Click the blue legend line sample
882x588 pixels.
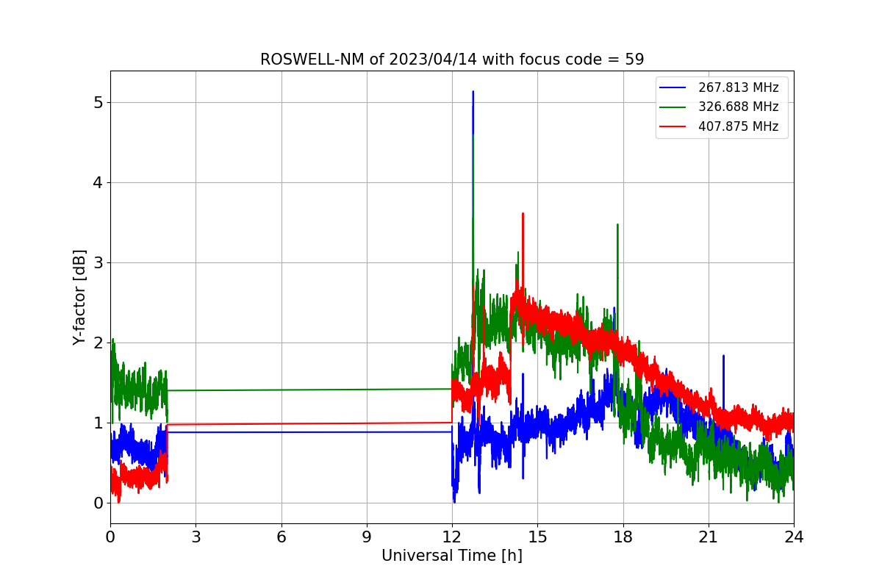673,88
